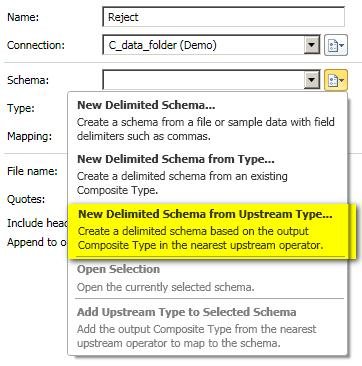Focus the Name field containing Reject
Viewport: 362px width, 366px height.
pyautogui.click(x=223, y=17)
